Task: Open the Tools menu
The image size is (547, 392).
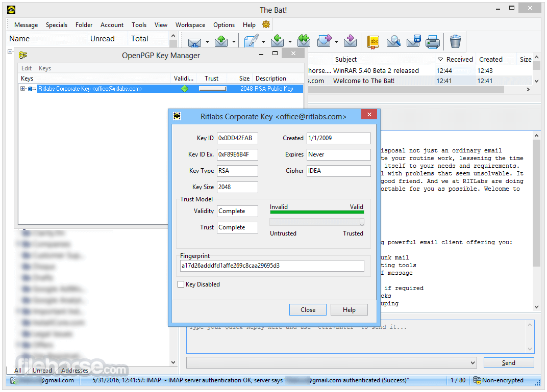Action: click(139, 25)
